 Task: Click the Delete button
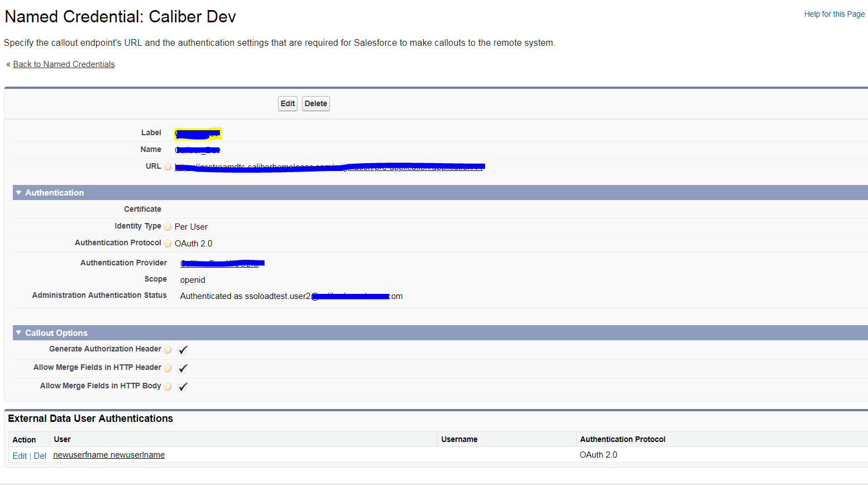[x=316, y=103]
